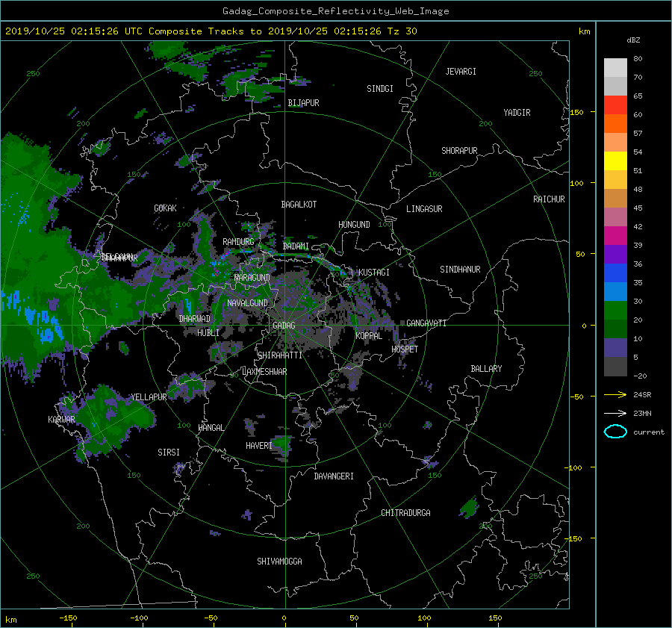
Task: Select the 'NARAGUND' city label
Action: tap(252, 278)
